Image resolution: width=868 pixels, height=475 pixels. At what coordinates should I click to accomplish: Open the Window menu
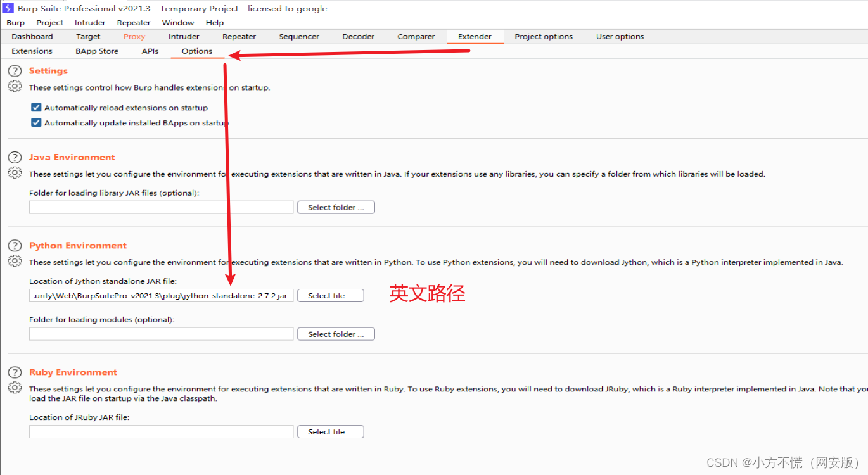coord(178,23)
